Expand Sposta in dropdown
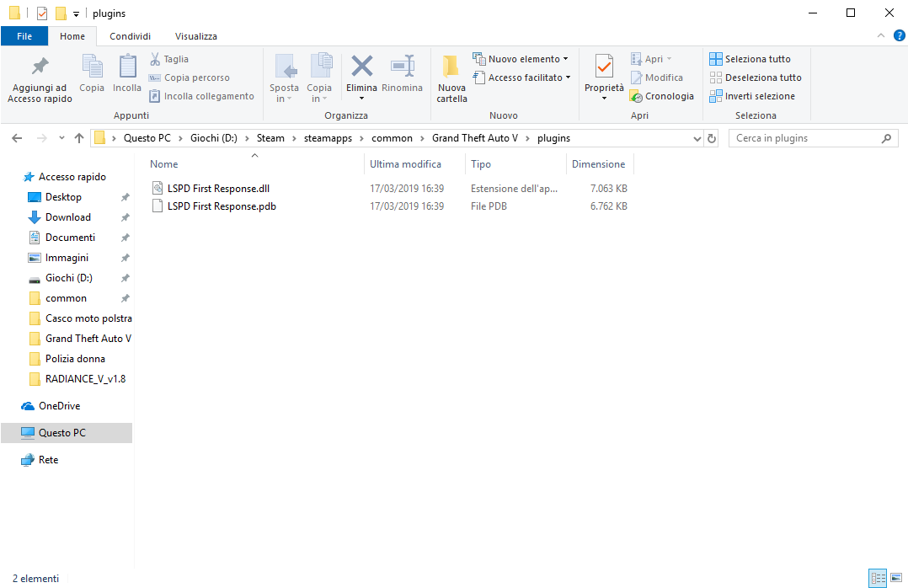The height and width of the screenshot is (588, 908). [x=289, y=99]
